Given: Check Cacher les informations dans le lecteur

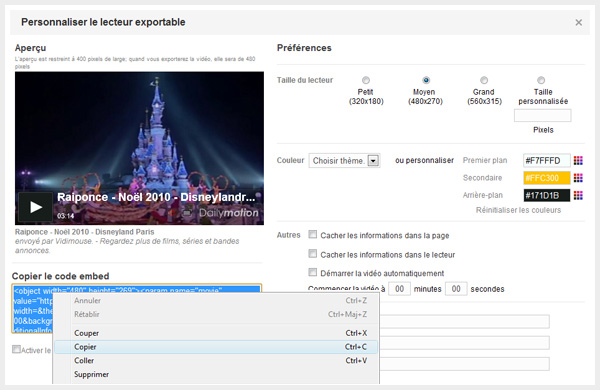Looking at the screenshot, I should [x=313, y=253].
